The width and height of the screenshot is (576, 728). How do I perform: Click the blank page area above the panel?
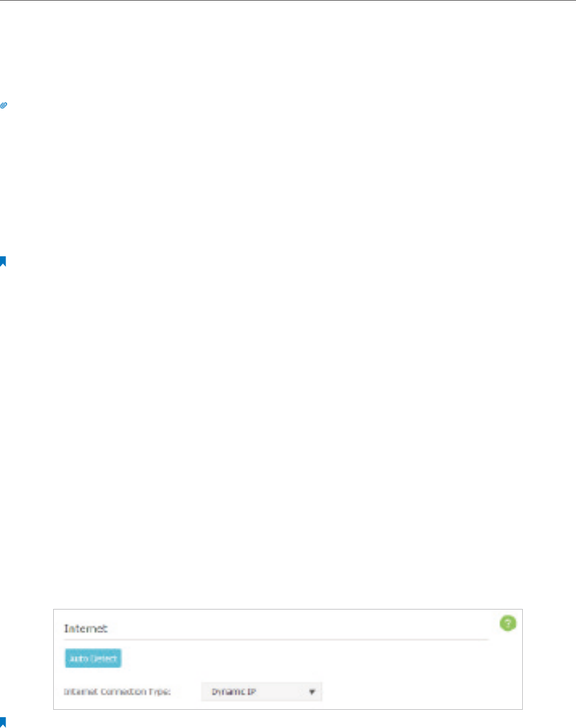tap(288, 418)
